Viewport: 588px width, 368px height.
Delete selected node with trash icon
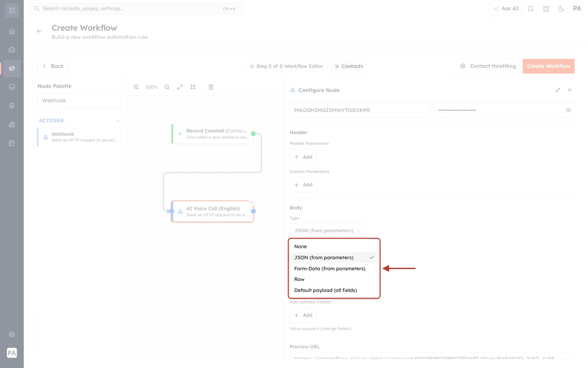pos(211,87)
